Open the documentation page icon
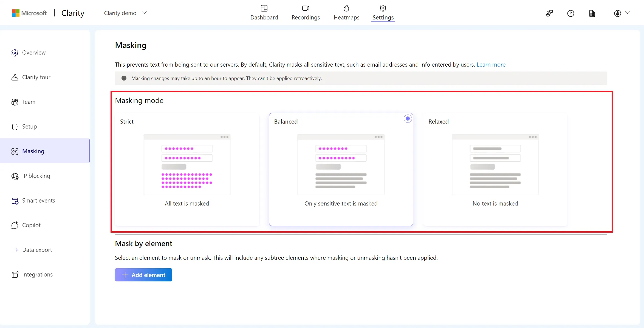The height and width of the screenshot is (328, 644). pos(592,13)
